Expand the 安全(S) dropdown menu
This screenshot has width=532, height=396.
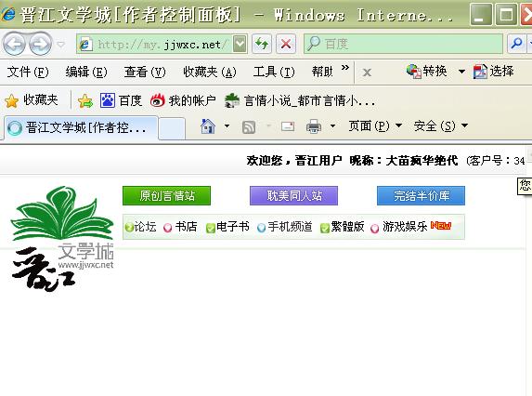[441, 126]
